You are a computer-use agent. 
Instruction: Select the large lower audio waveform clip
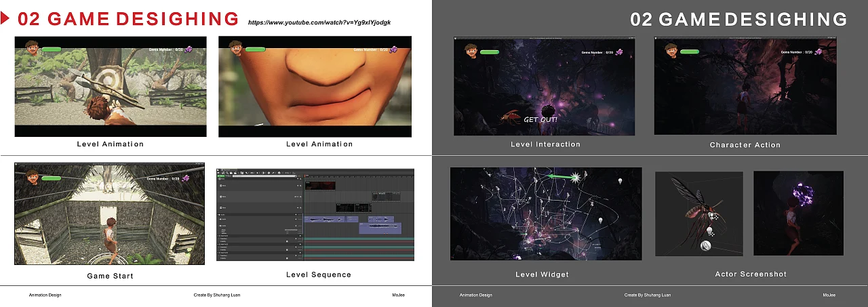click(379, 229)
